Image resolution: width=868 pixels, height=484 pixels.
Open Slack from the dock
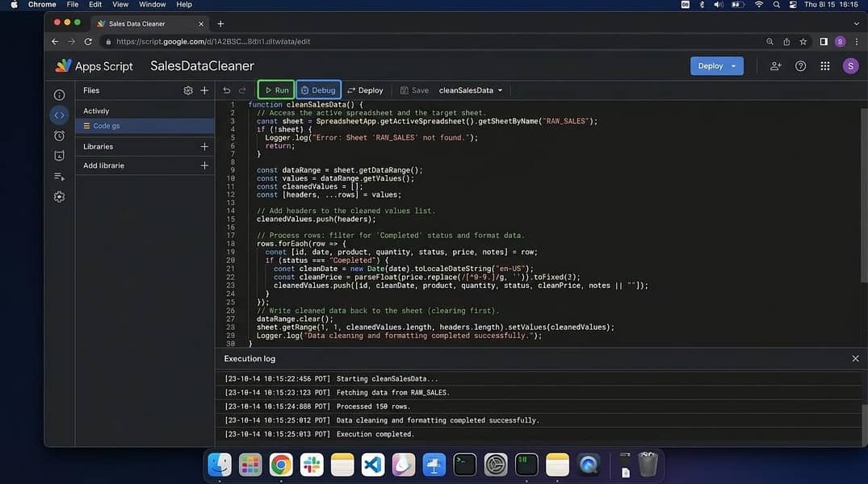(x=312, y=464)
